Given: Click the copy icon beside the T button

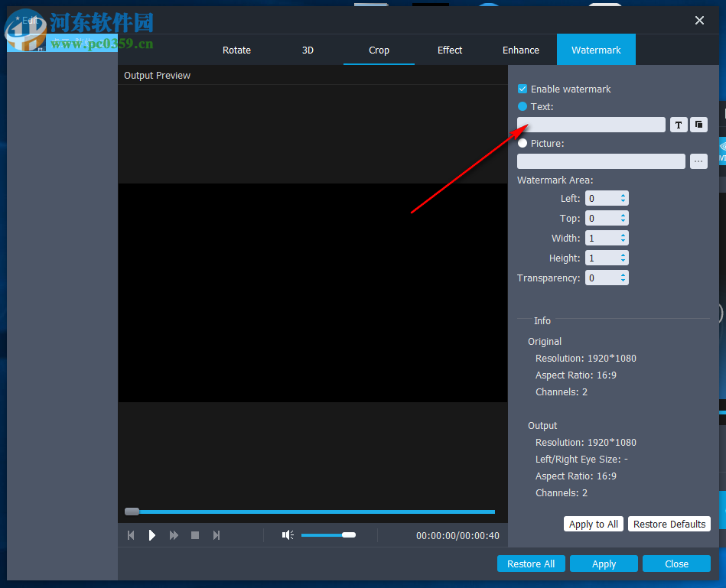Looking at the screenshot, I should (x=698, y=124).
